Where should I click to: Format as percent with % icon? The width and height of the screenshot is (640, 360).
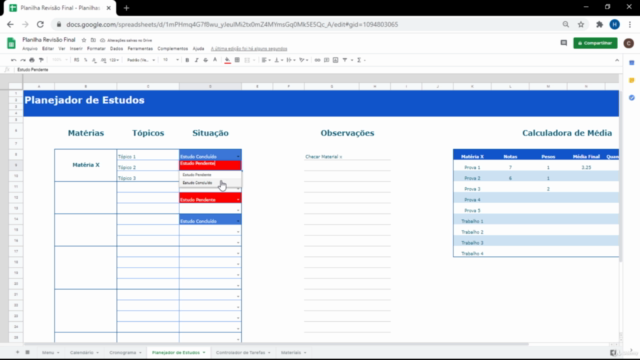pos(86,60)
